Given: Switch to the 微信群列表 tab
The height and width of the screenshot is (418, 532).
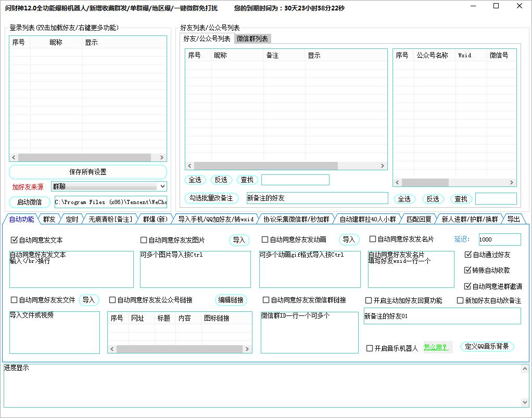Looking at the screenshot, I should pos(252,39).
